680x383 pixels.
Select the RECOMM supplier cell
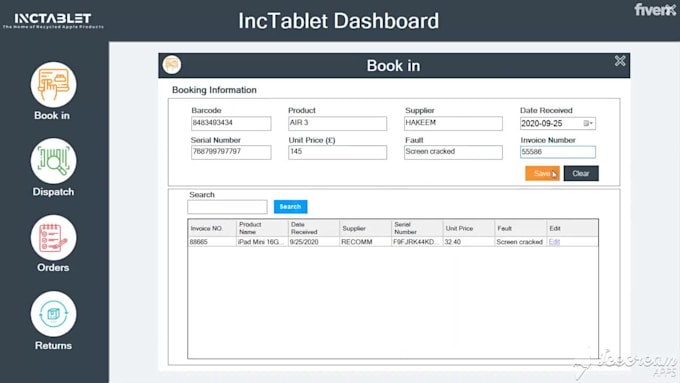coord(366,242)
